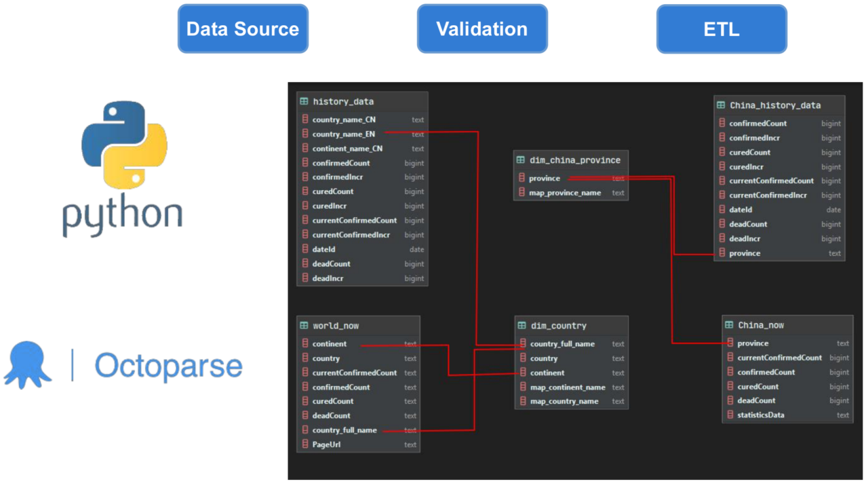Viewport: 868px width, 488px height.
Task: Click column icon beside map_country_name
Action: pyautogui.click(x=521, y=402)
